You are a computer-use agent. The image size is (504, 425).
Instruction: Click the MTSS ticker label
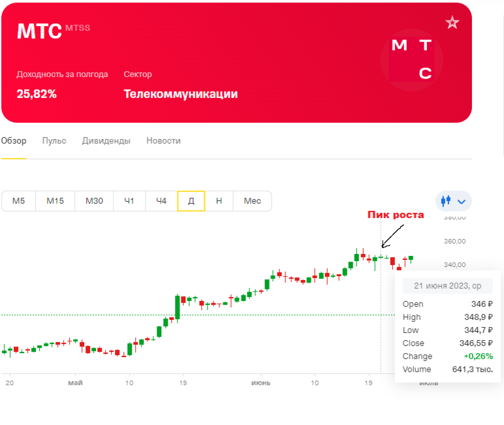pyautogui.click(x=78, y=28)
